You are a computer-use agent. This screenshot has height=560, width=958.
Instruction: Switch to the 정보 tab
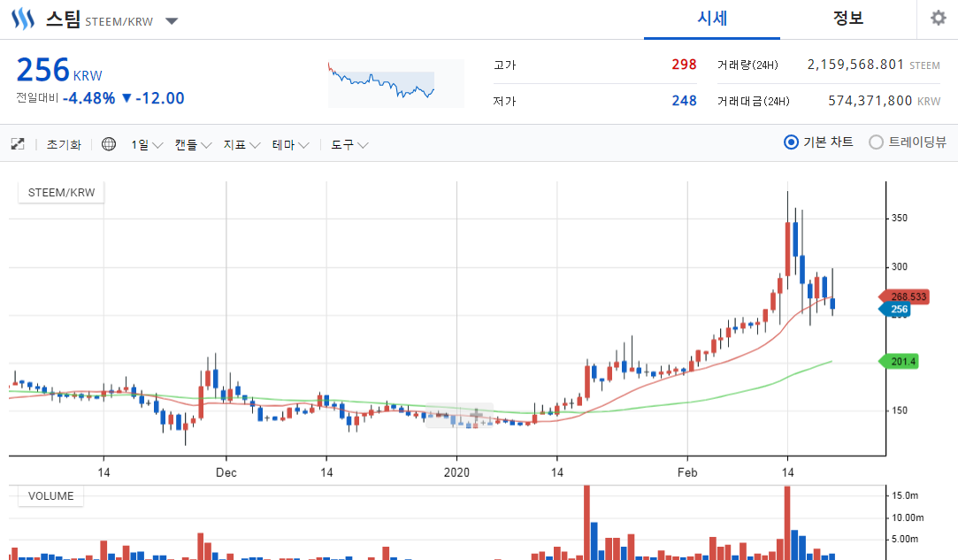click(848, 19)
